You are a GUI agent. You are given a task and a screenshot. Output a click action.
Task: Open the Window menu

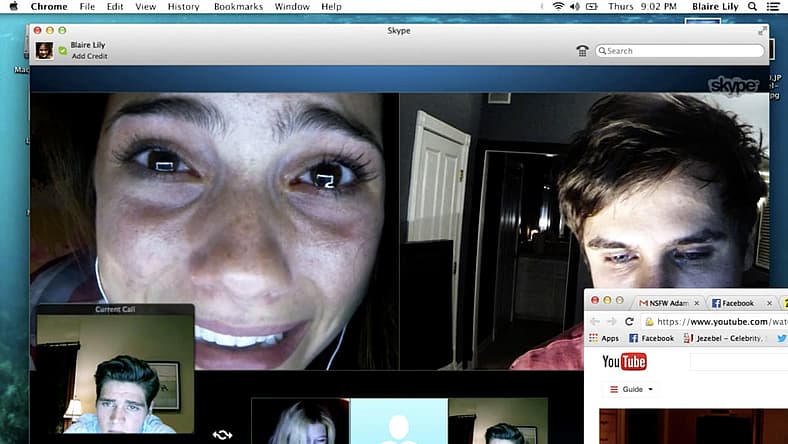pyautogui.click(x=292, y=7)
